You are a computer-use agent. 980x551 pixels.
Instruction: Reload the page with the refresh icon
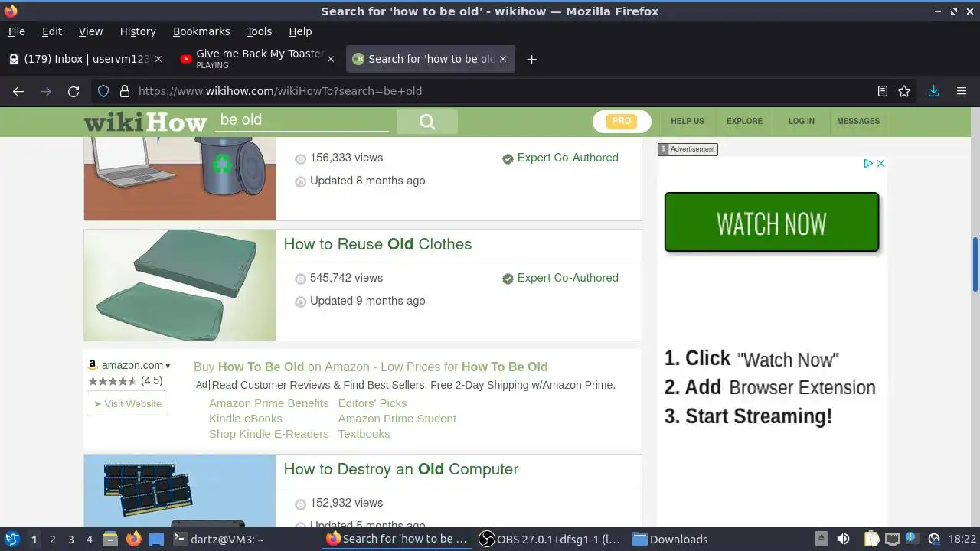pyautogui.click(x=73, y=91)
